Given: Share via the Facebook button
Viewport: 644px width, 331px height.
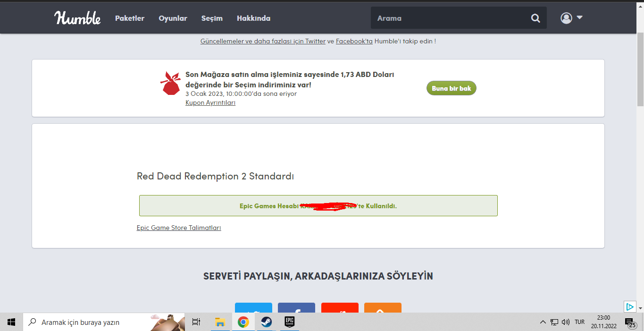Looking at the screenshot, I should (296, 307).
